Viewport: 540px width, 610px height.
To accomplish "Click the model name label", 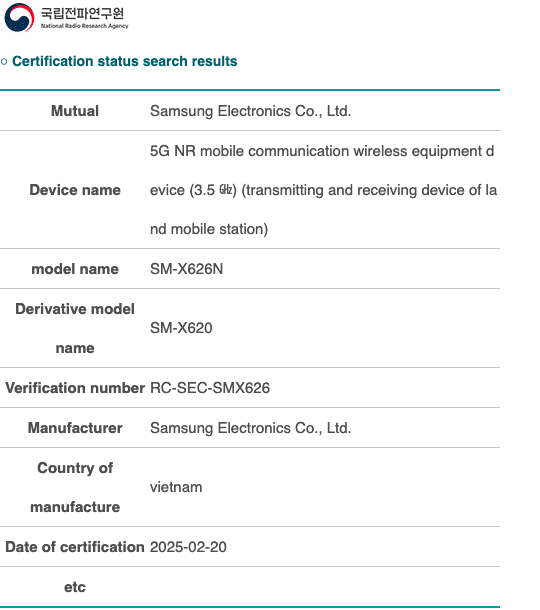I will pyautogui.click(x=75, y=269).
